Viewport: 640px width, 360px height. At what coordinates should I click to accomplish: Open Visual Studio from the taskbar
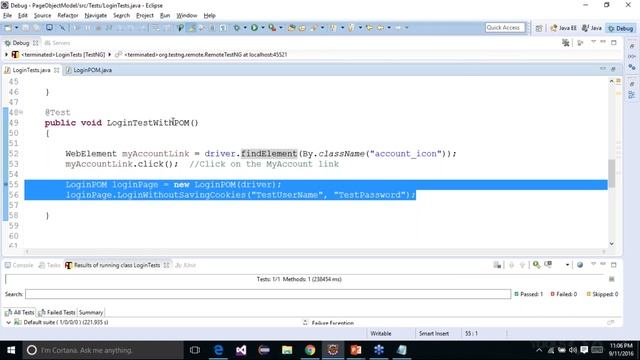tap(241, 350)
